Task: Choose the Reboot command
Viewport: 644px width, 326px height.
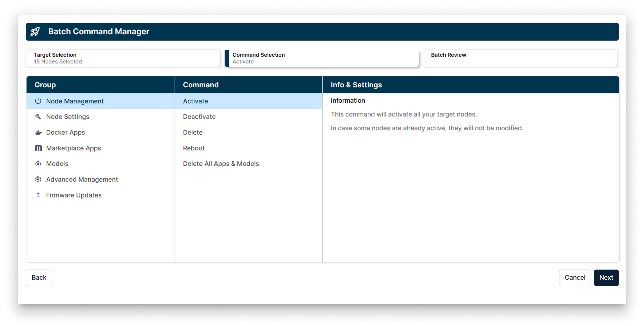Action: pyautogui.click(x=194, y=148)
